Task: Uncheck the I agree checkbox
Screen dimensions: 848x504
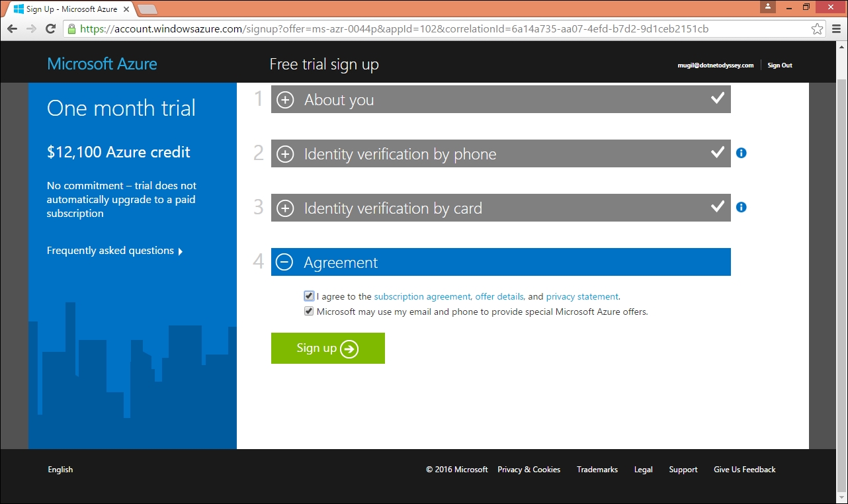Action: [309, 296]
